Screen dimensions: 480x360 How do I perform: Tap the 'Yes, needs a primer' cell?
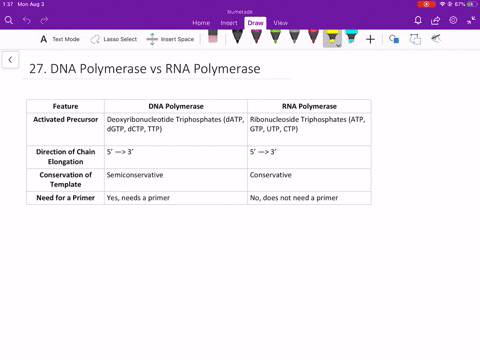(x=176, y=198)
